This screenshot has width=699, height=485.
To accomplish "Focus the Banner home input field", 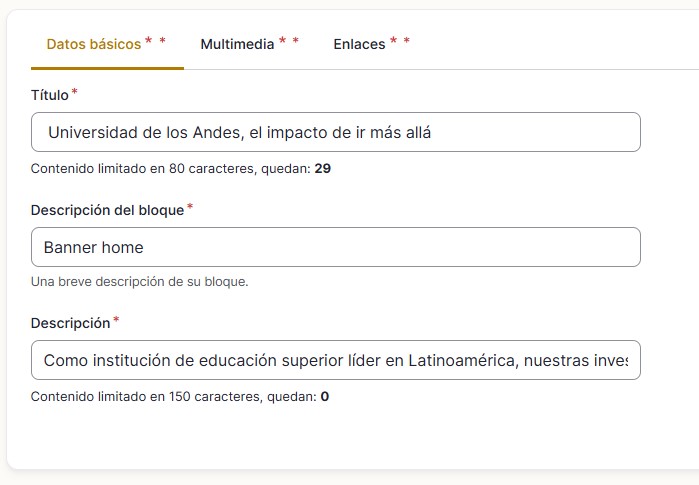I will (335, 247).
